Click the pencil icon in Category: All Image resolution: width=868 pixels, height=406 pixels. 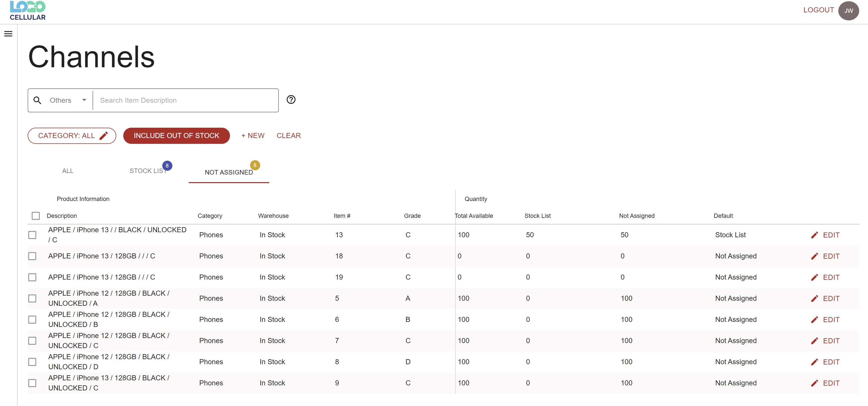tap(104, 136)
